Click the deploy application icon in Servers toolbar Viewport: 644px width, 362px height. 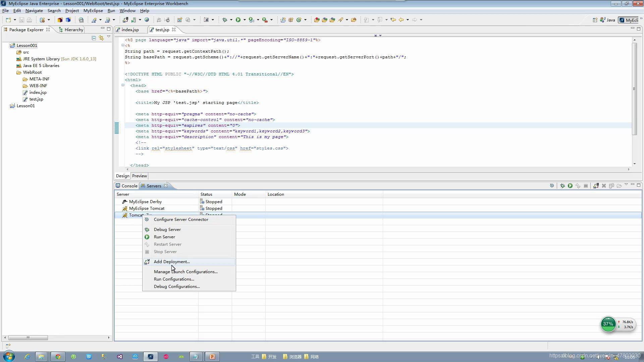pos(596,186)
